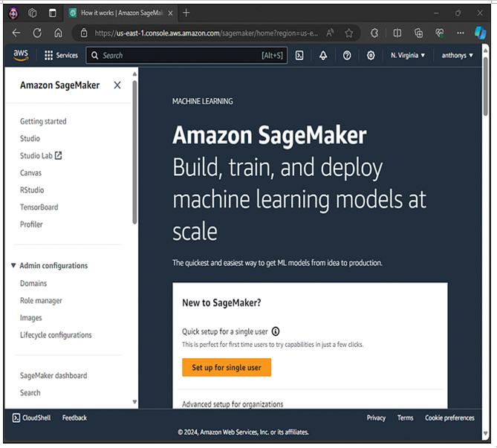Open the Copilot sidebar icon

pos(480,33)
